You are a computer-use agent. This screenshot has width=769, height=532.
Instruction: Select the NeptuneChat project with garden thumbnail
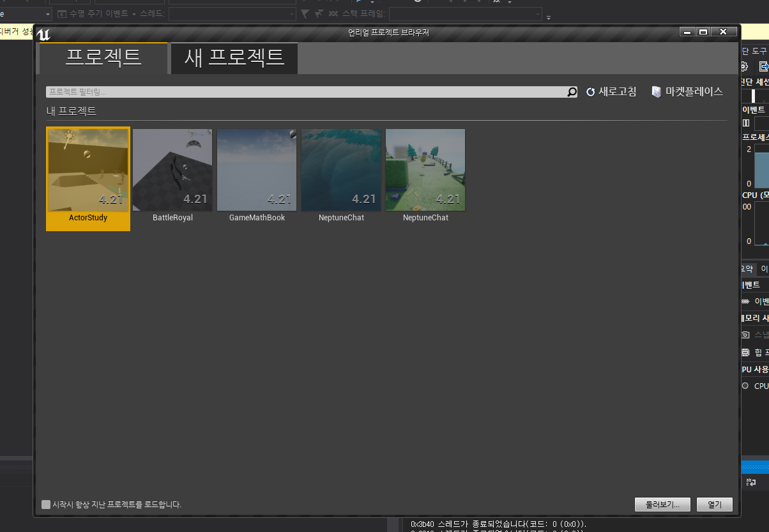point(425,170)
